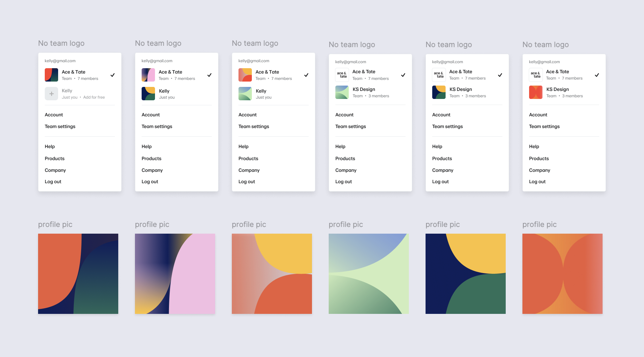The height and width of the screenshot is (357, 644).
Task: Click the red and navy Ace & Tate avatar in the first card
Action: tap(51, 75)
